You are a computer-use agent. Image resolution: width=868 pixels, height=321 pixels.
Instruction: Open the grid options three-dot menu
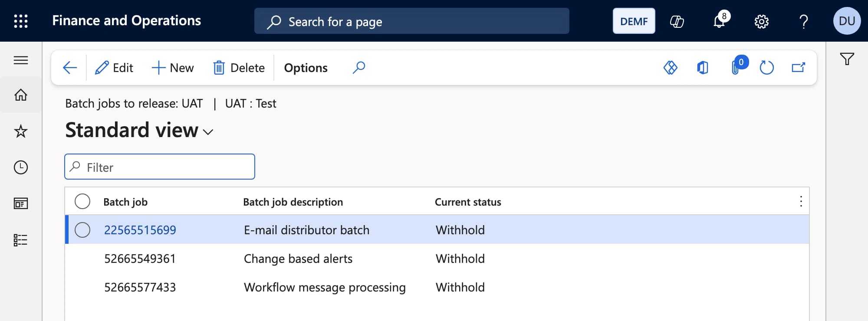coord(801,201)
